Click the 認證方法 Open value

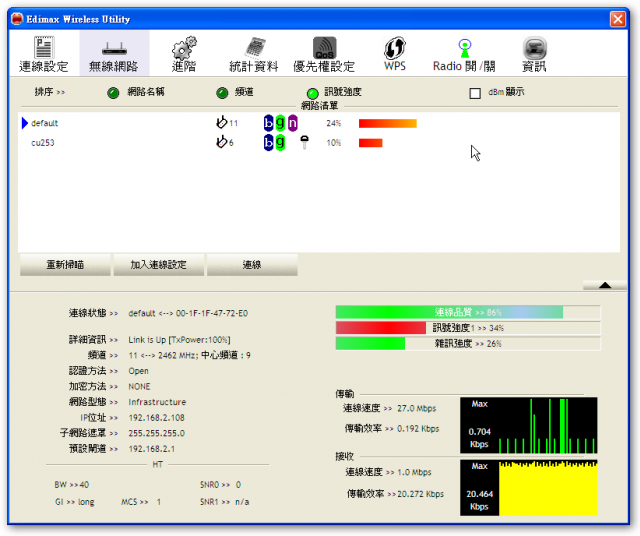pyautogui.click(x=138, y=371)
